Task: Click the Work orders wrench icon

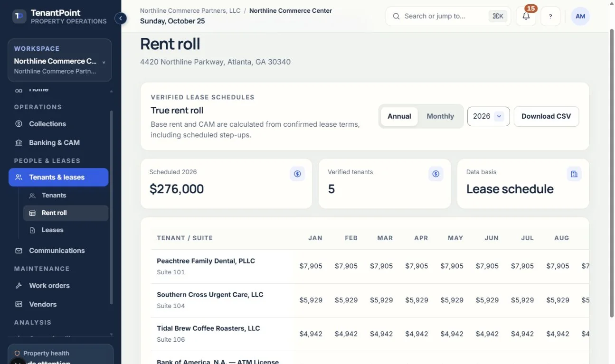Action: pos(19,286)
